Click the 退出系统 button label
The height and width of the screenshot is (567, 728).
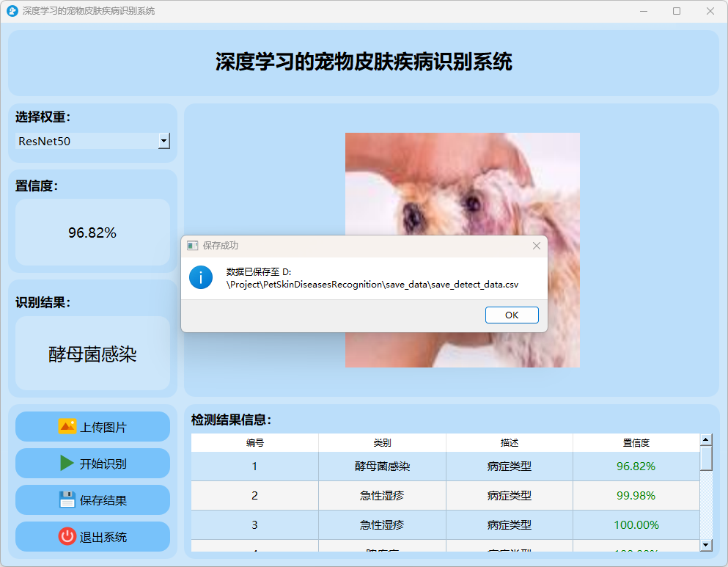point(103,537)
